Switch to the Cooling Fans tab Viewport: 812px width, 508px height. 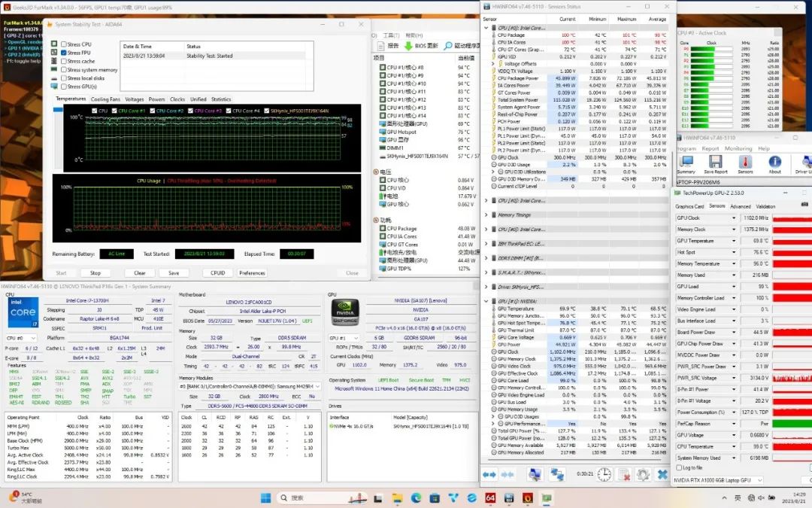coord(105,99)
